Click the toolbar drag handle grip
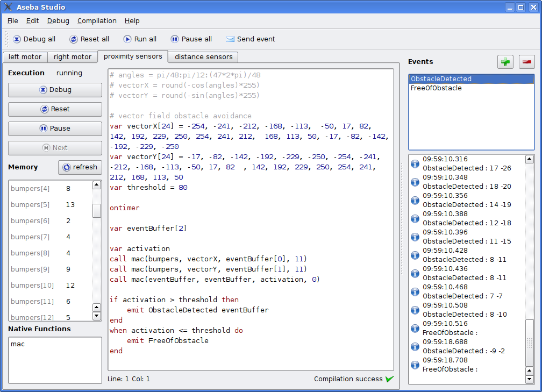This screenshot has height=392, width=542. coord(6,39)
